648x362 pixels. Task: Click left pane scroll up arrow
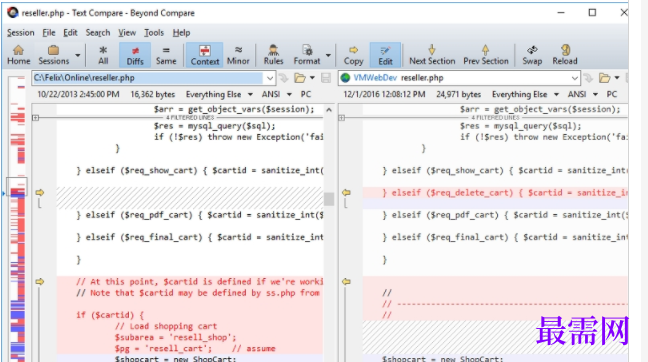[x=329, y=110]
